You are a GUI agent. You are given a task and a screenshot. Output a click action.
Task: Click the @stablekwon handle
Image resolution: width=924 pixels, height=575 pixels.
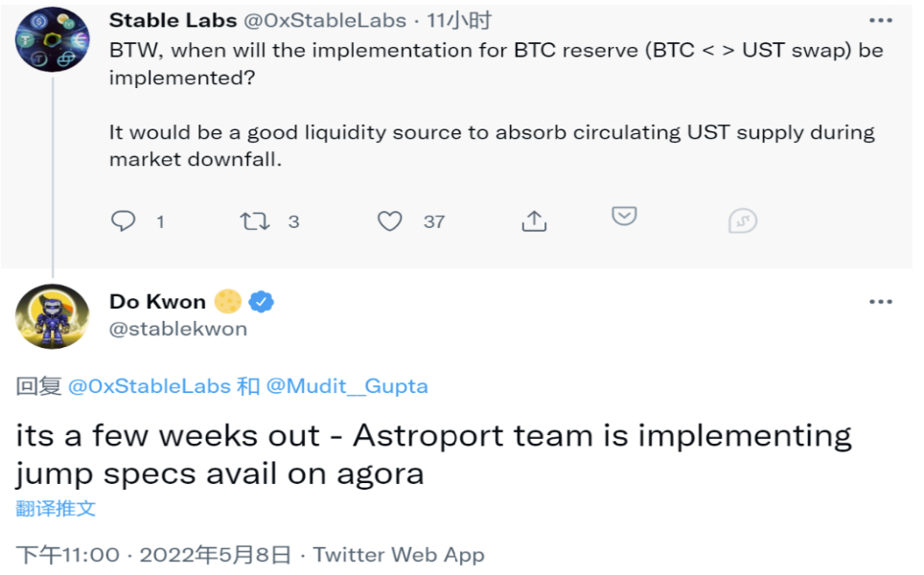click(178, 329)
